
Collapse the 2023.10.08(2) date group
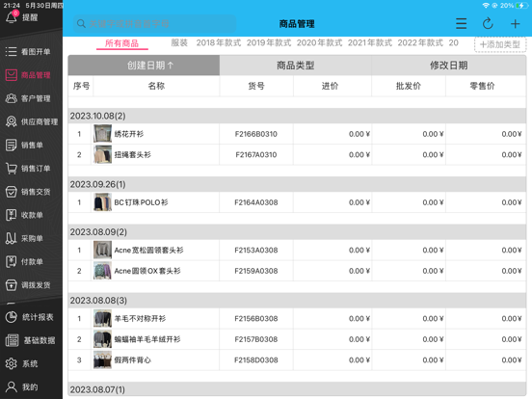pos(297,116)
